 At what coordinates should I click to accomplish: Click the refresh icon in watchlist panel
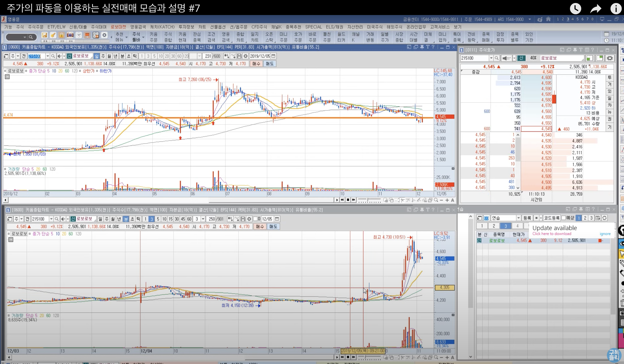click(x=604, y=218)
